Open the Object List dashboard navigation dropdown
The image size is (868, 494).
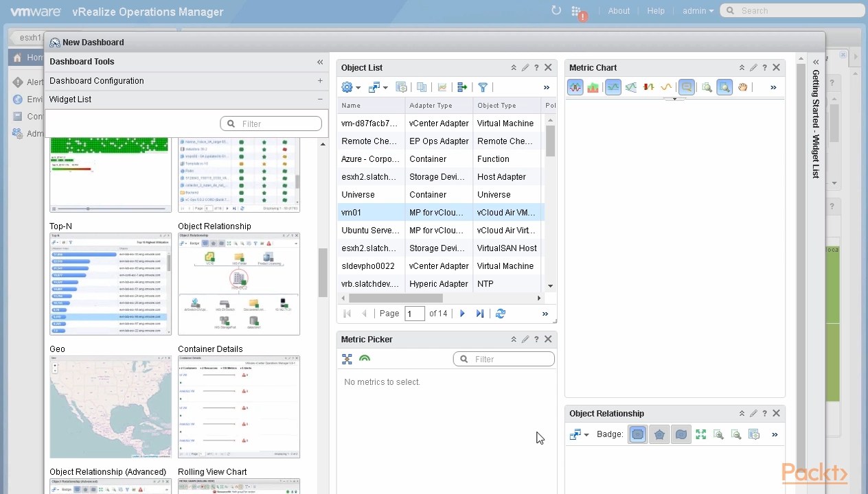click(378, 87)
